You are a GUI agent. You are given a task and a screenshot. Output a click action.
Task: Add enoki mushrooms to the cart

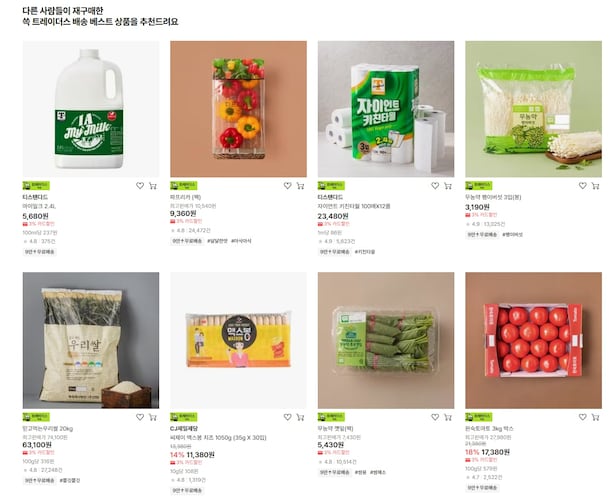(x=596, y=185)
